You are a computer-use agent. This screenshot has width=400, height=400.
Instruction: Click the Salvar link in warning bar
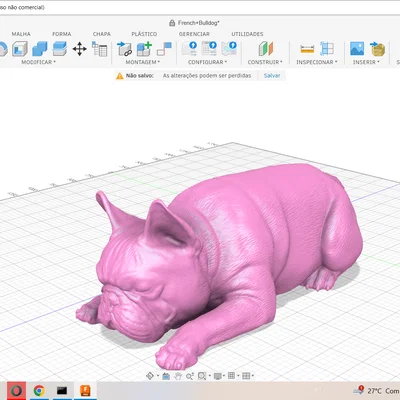click(x=272, y=76)
